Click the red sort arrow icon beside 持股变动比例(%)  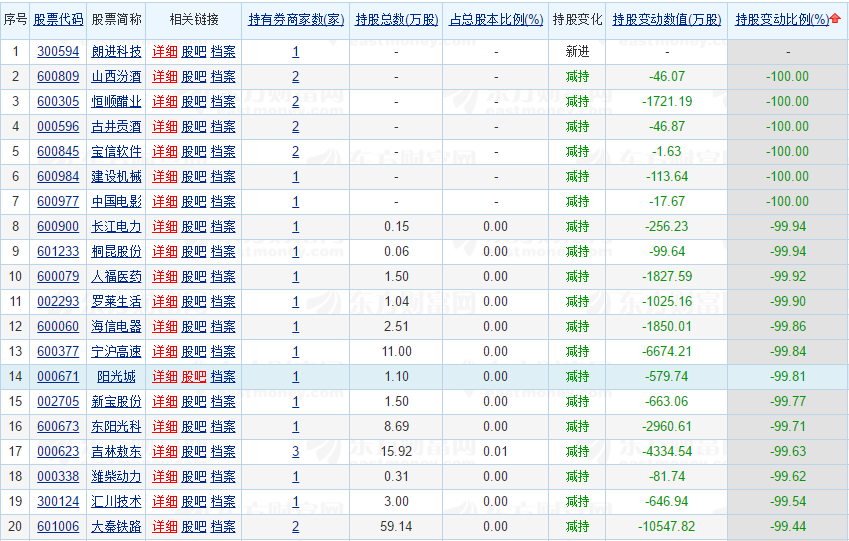point(835,19)
